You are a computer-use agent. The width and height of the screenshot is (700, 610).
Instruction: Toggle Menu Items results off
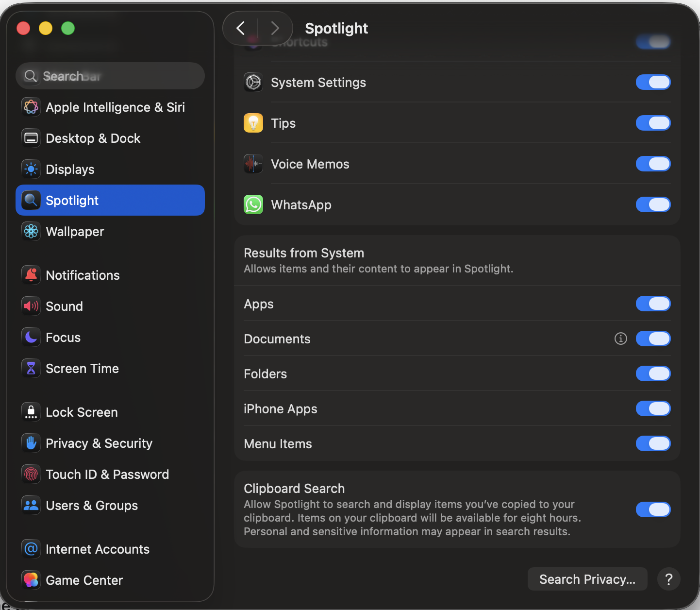(x=653, y=443)
